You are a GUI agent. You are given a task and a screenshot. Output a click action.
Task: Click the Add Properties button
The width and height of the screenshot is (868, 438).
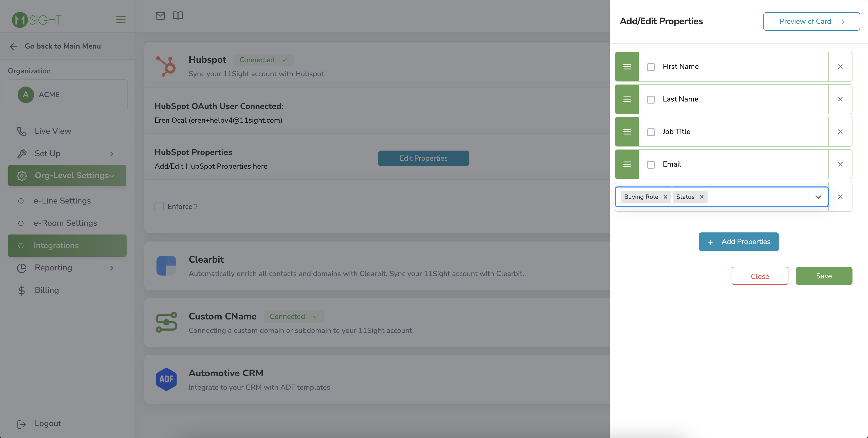pyautogui.click(x=738, y=241)
